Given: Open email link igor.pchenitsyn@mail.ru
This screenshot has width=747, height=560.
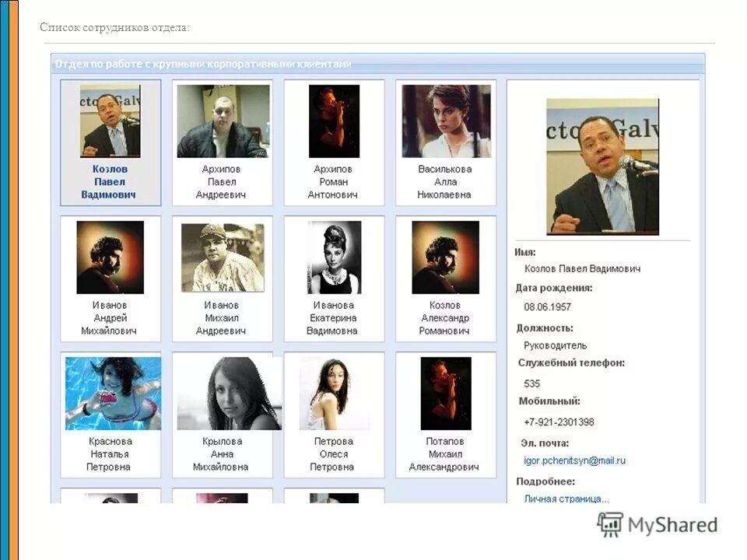Looking at the screenshot, I should pyautogui.click(x=574, y=460).
